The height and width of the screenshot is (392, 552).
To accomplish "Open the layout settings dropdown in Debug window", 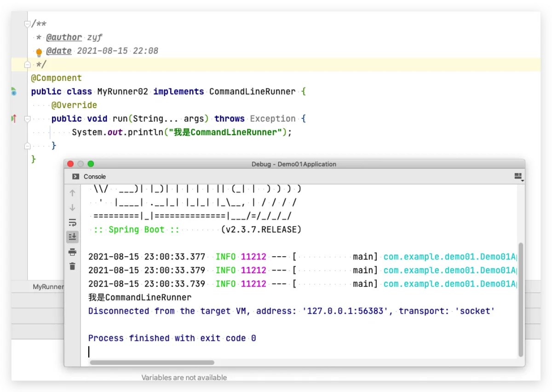I will tap(518, 177).
